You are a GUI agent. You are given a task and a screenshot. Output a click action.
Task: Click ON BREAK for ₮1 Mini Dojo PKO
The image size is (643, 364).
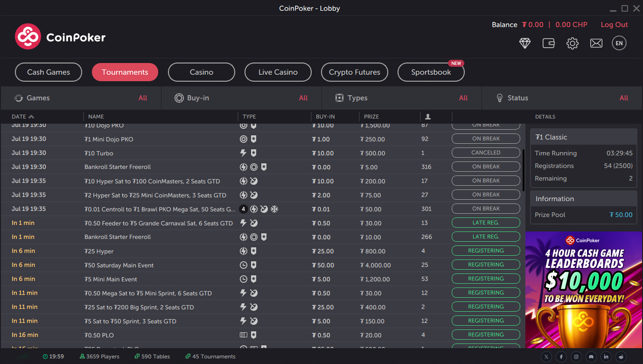click(486, 139)
